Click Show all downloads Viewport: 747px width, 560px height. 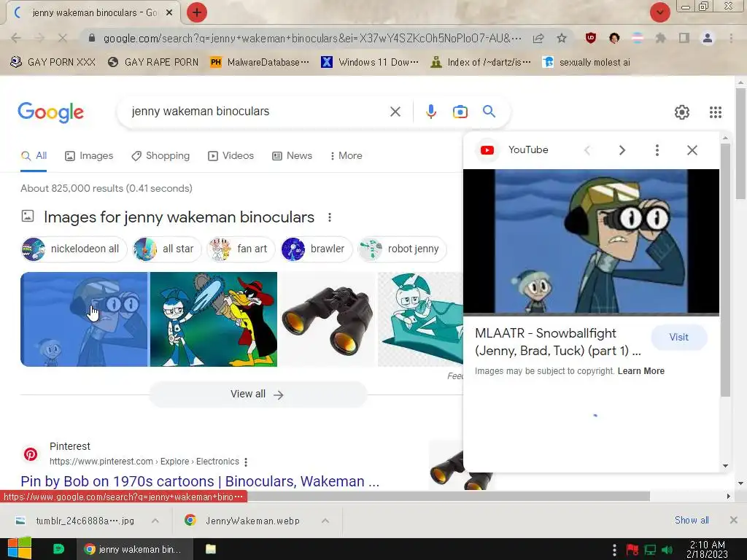(692, 521)
